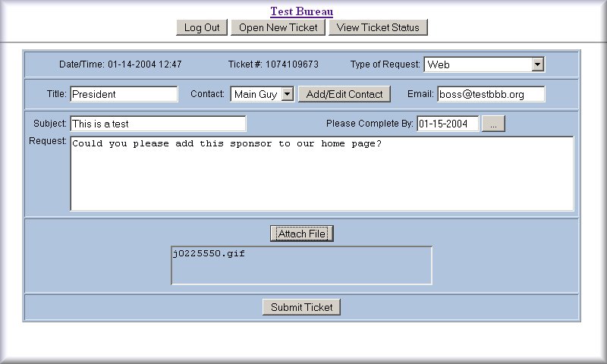Submit the ticket with Submit Ticket
607x364 pixels.
coord(301,307)
